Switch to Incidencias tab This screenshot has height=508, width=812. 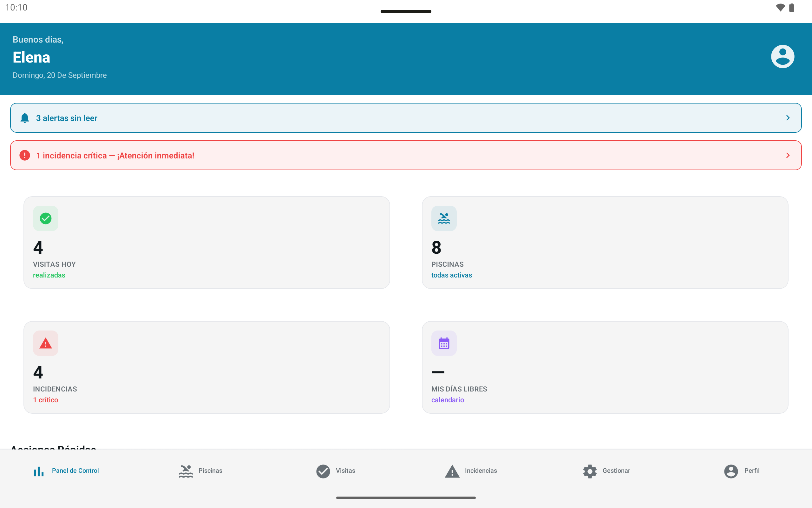(x=471, y=471)
